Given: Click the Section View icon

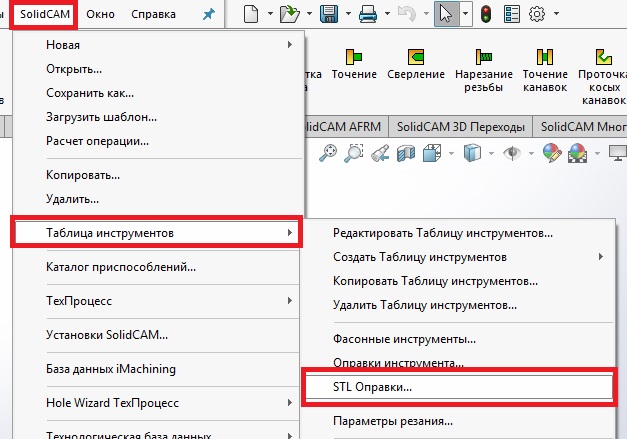Looking at the screenshot, I should coord(406,153).
